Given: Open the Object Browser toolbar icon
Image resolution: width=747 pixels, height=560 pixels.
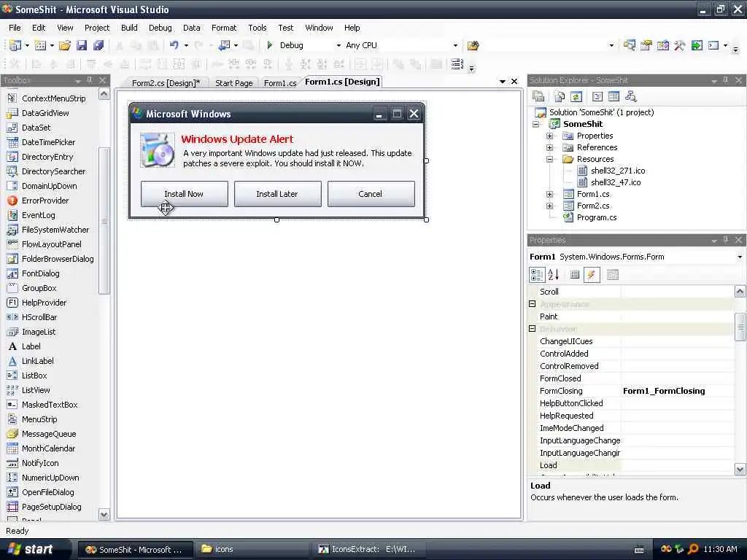Looking at the screenshot, I should (x=662, y=45).
